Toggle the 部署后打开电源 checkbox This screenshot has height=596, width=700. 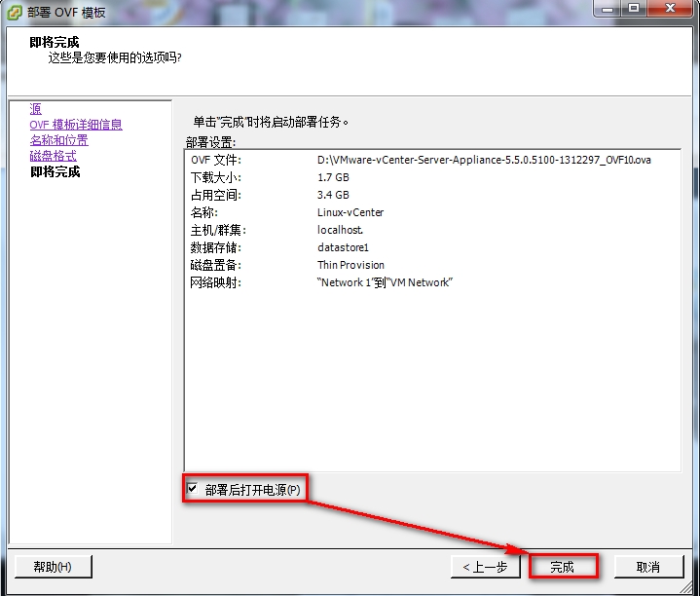[193, 489]
